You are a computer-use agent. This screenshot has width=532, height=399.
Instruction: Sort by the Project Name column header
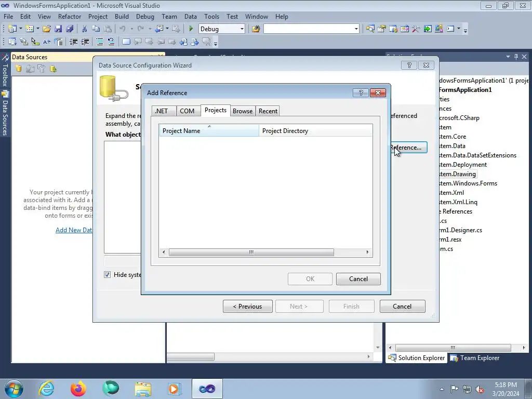(x=209, y=130)
